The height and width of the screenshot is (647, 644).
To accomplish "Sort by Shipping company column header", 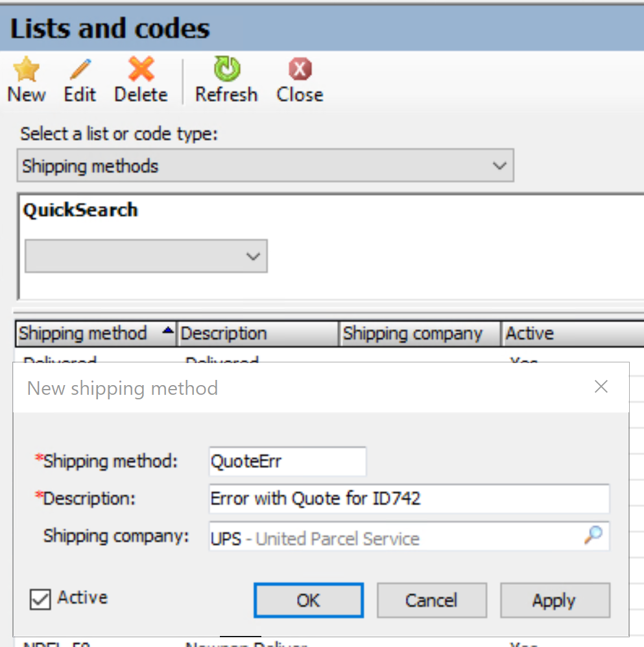I will [x=420, y=333].
